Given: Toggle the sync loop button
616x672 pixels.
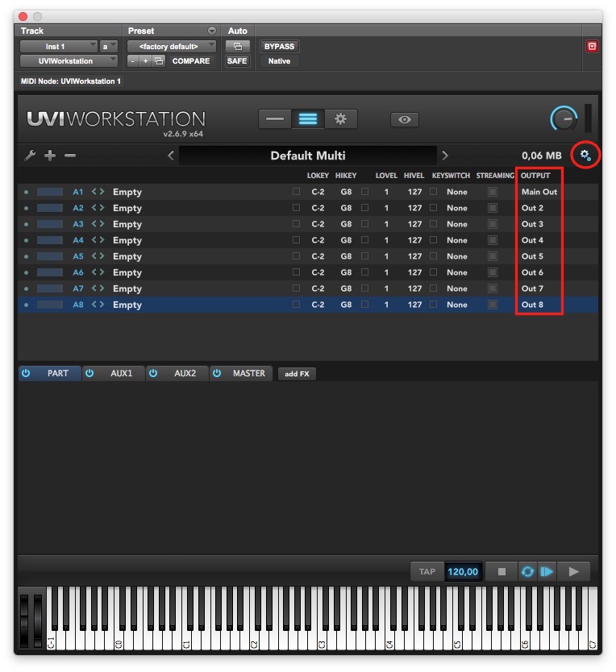Looking at the screenshot, I should [527, 572].
